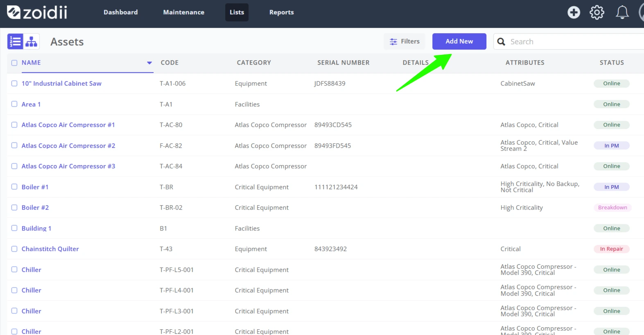
Task: Open the Atlas Copco Air Compressor #2 link
Action: (68, 145)
